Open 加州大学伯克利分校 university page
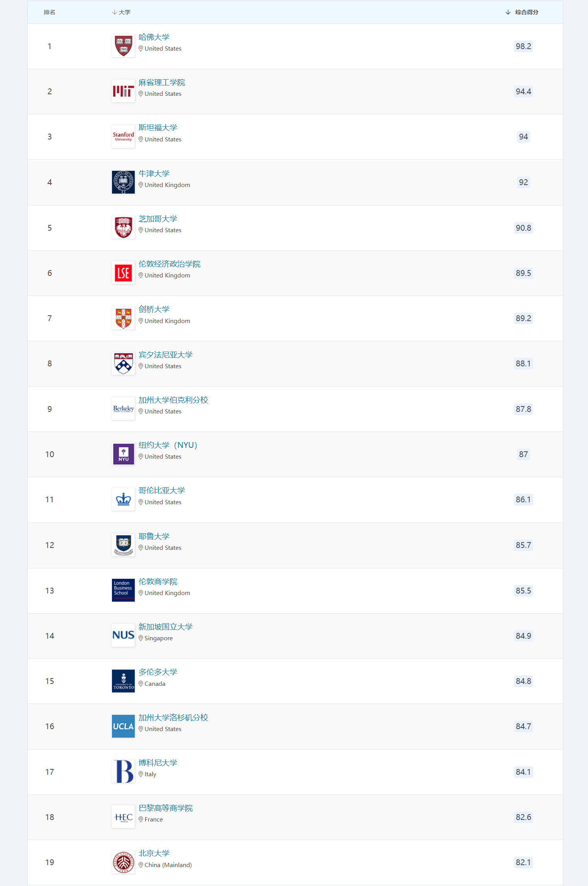The height and width of the screenshot is (886, 588). 173,400
